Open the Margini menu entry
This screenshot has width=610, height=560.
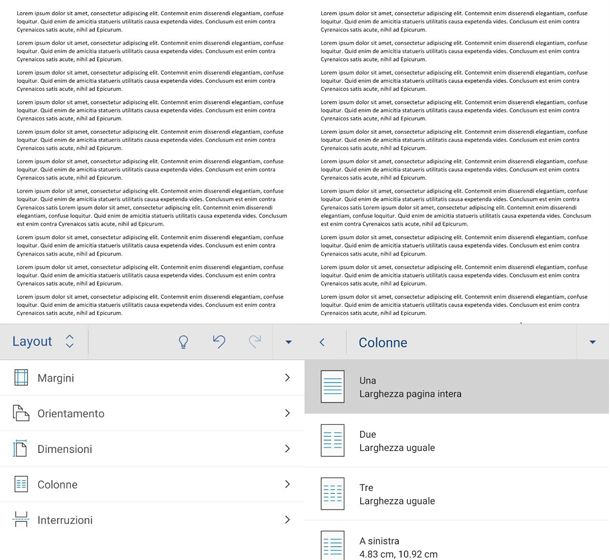click(152, 378)
